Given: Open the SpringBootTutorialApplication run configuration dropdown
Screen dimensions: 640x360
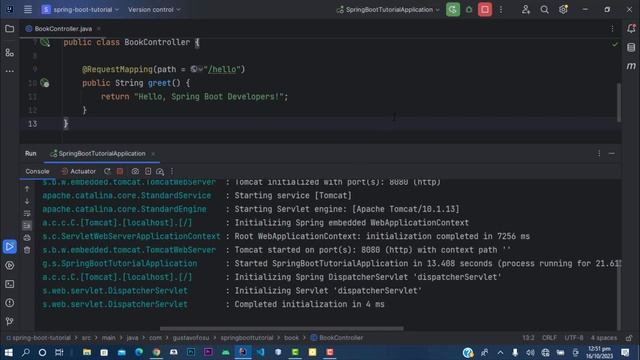Looking at the screenshot, I should pos(388,9).
